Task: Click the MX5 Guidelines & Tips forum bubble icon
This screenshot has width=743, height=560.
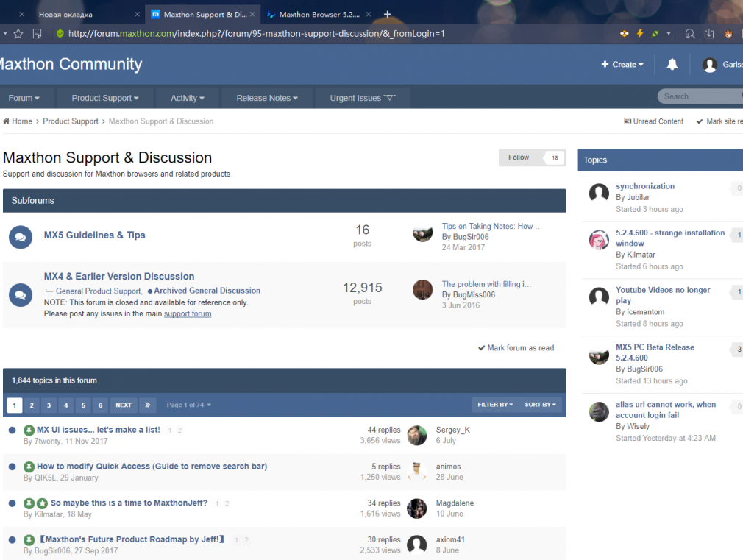Action: (21, 237)
